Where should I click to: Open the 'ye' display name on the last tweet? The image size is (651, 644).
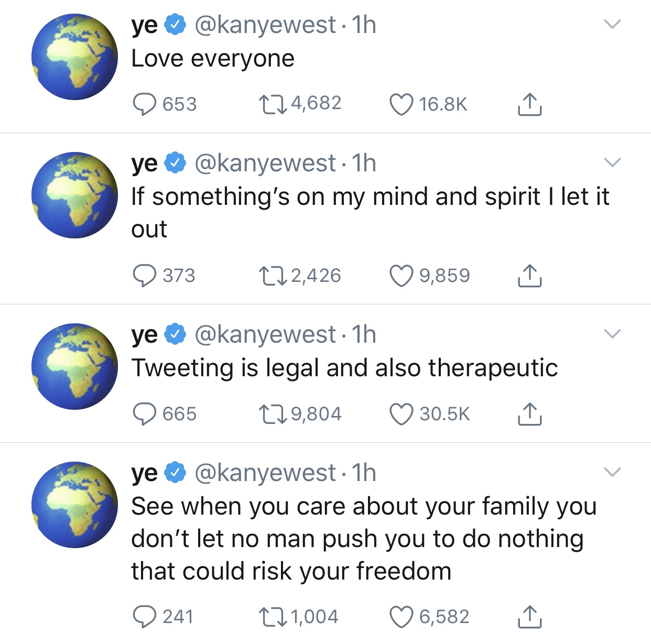[145, 473]
